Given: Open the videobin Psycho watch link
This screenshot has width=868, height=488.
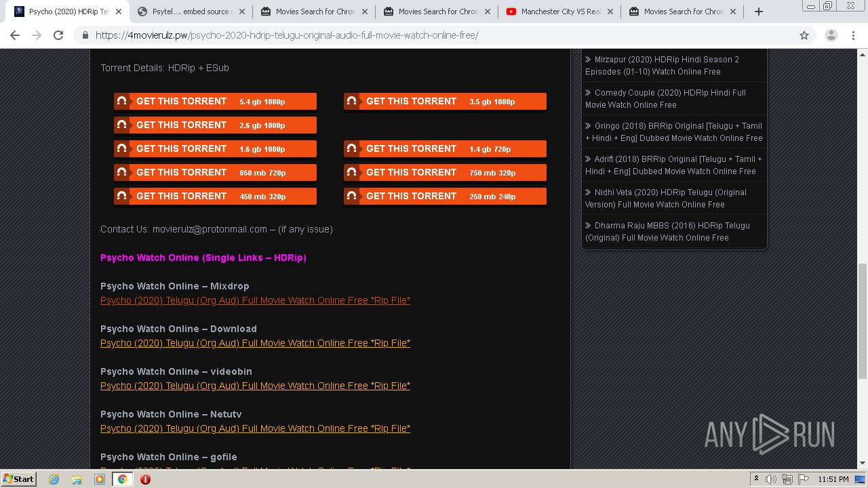Looking at the screenshot, I should tap(255, 386).
